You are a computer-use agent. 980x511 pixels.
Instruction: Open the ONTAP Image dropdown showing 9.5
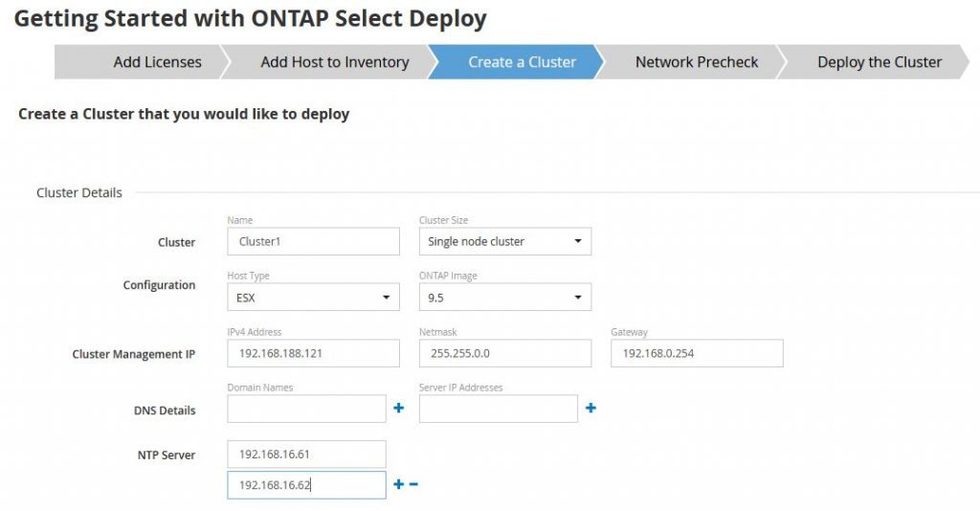coord(505,298)
